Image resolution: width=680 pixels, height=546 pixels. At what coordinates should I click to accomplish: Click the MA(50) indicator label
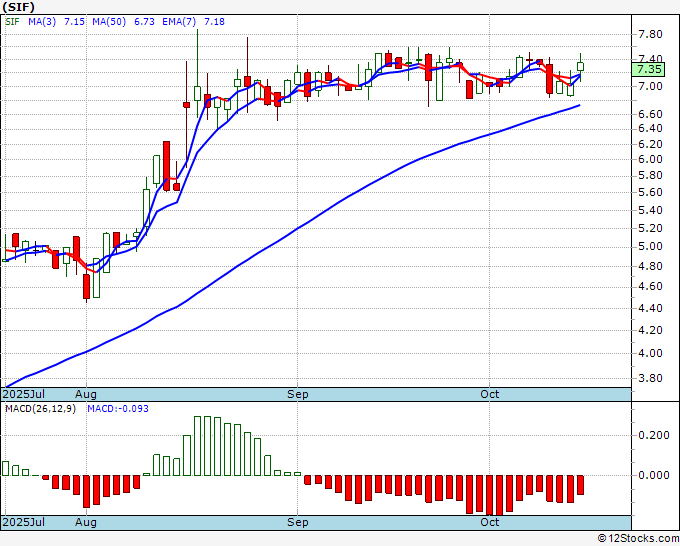pos(109,22)
